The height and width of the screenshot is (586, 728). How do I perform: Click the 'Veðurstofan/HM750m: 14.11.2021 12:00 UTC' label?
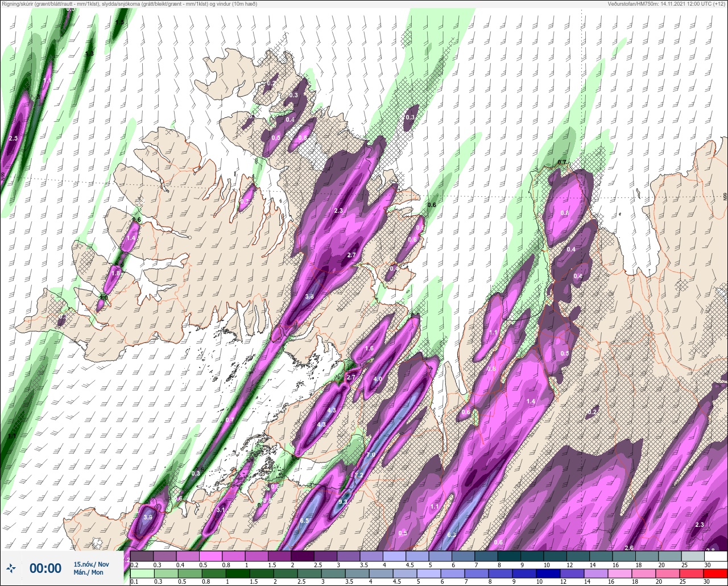click(x=667, y=4)
